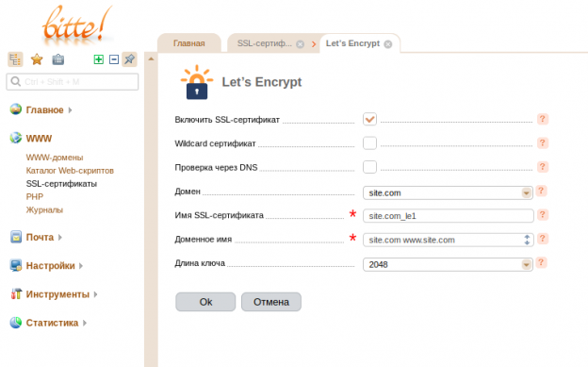The width and height of the screenshot is (588, 367).
Task: Click the Статистика pie chart icon
Action: coord(16,323)
